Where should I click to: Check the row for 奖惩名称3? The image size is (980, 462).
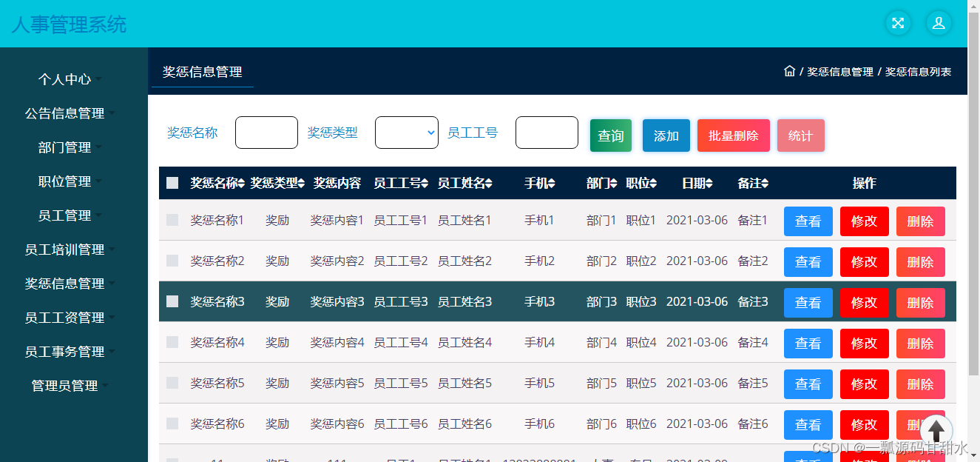tap(172, 301)
